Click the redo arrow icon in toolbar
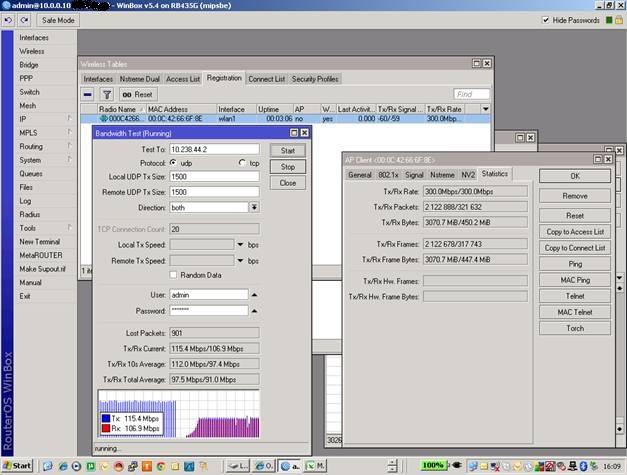The width and height of the screenshot is (627, 475). tap(27, 20)
